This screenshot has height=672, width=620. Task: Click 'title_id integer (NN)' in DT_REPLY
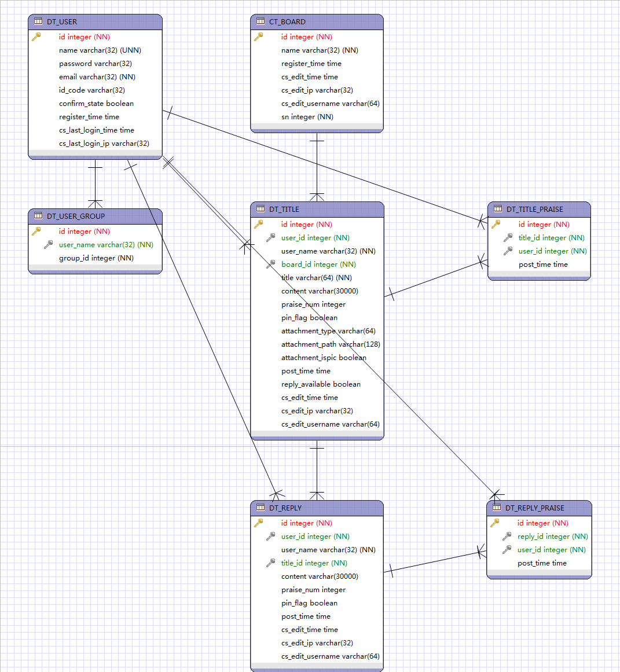click(314, 563)
